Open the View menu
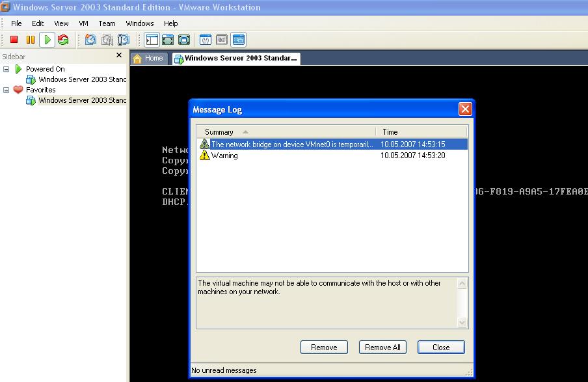This screenshot has width=588, height=382. (61, 23)
